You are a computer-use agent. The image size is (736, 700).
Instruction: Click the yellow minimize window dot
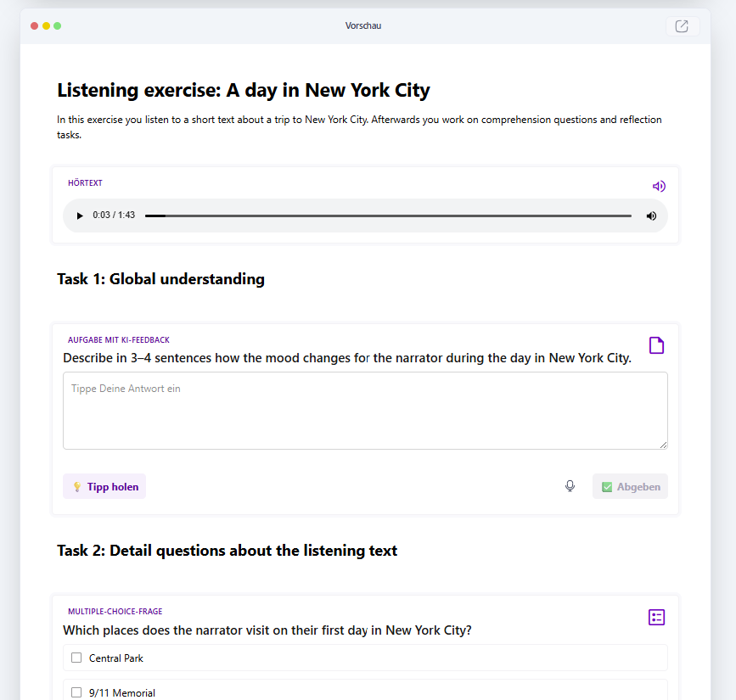(46, 26)
